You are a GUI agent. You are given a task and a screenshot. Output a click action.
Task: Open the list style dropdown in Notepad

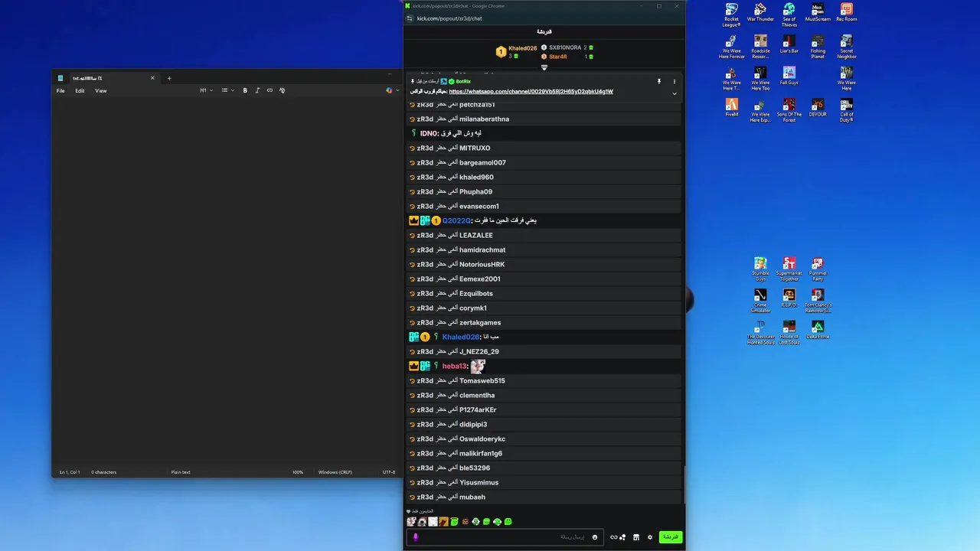tap(228, 90)
